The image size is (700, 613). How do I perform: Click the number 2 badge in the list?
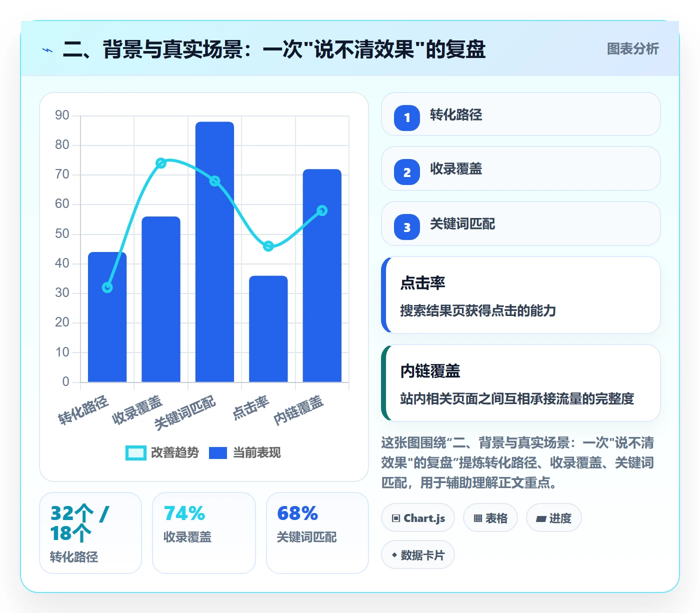(x=407, y=172)
